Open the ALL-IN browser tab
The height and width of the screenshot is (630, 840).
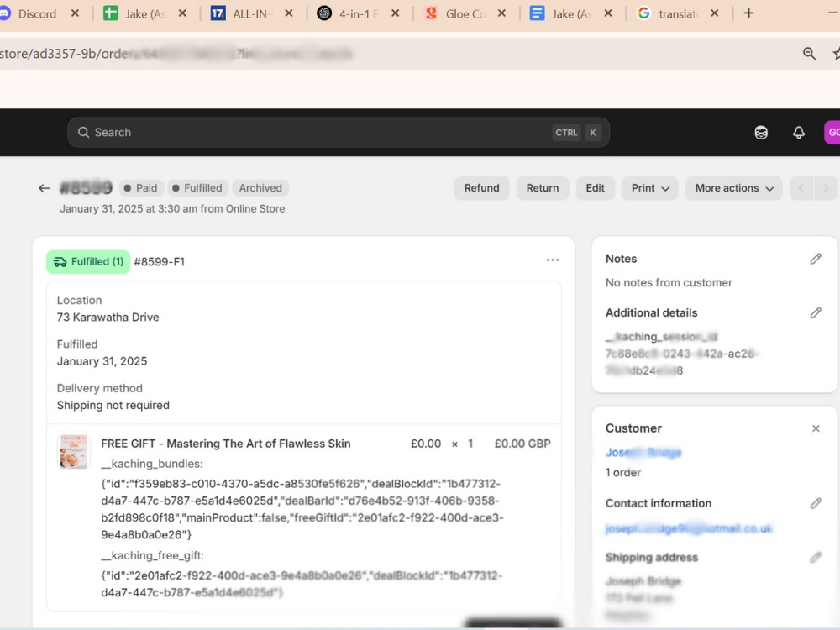[252, 14]
